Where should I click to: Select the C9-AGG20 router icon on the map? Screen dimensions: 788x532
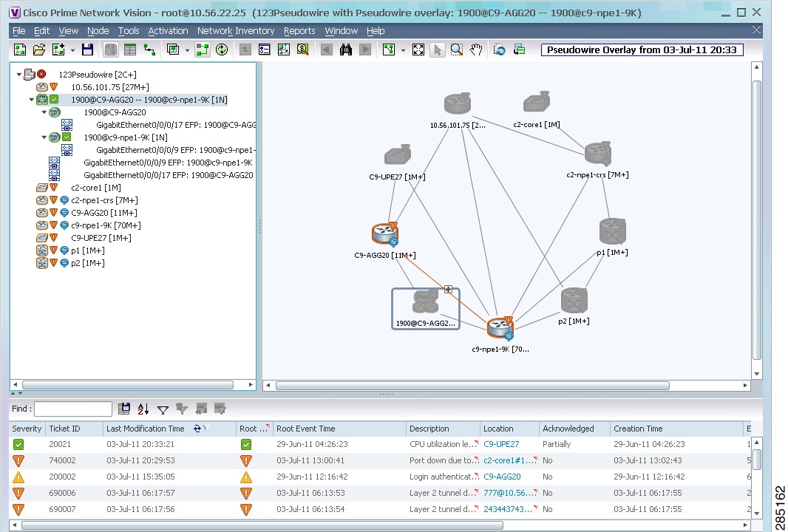click(385, 234)
